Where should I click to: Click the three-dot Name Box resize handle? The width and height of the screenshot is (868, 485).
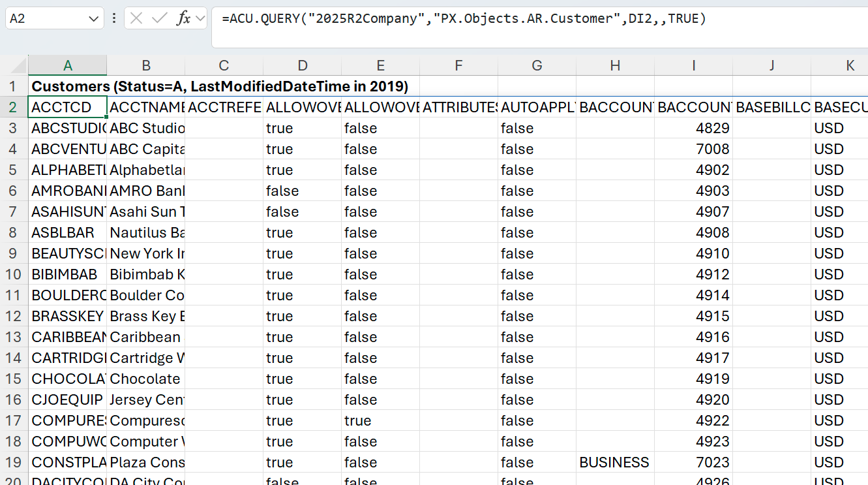coord(114,18)
